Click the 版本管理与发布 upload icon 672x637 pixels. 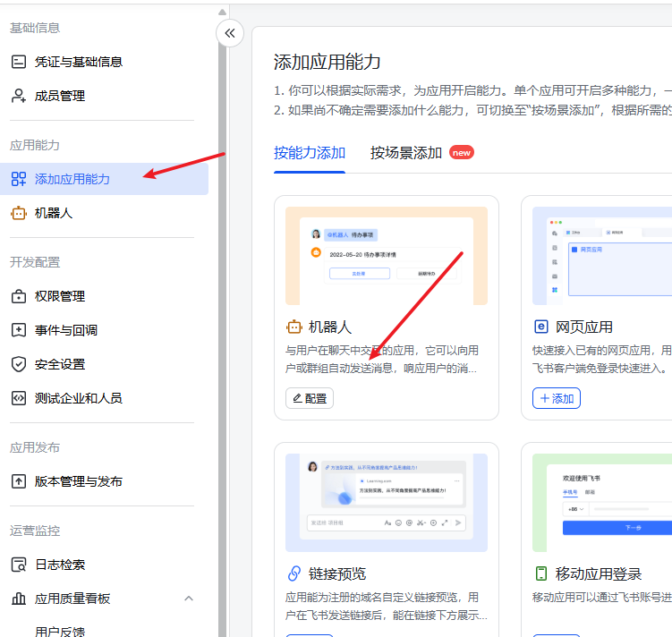coord(19,481)
